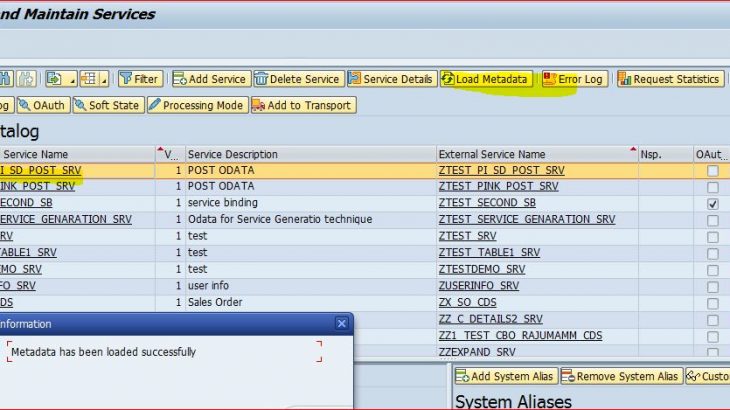The height and width of the screenshot is (410, 730).
Task: Open the Error Log
Action: point(574,79)
